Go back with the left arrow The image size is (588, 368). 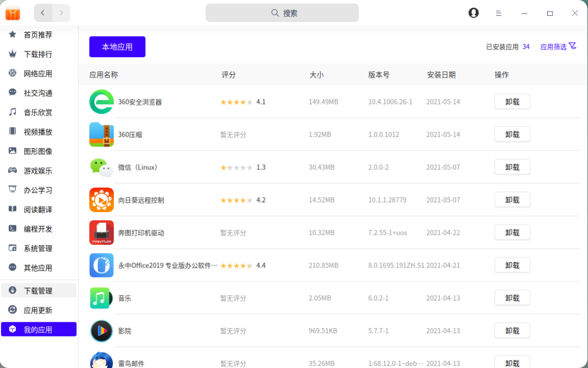coord(43,13)
